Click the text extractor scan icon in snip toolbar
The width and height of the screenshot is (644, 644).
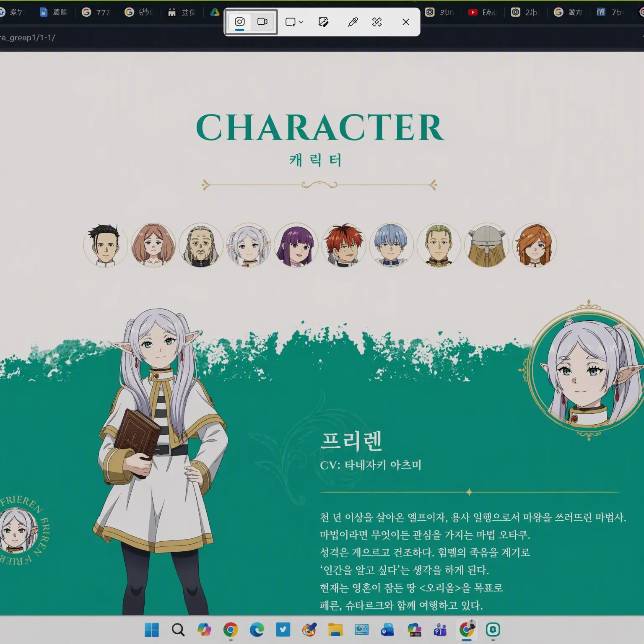tap(377, 22)
